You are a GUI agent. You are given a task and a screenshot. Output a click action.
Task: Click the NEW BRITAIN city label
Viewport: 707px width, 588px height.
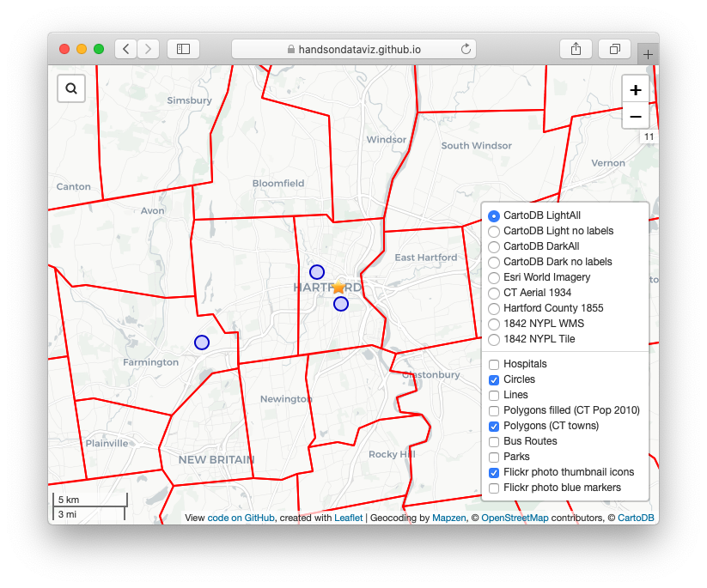tap(216, 459)
